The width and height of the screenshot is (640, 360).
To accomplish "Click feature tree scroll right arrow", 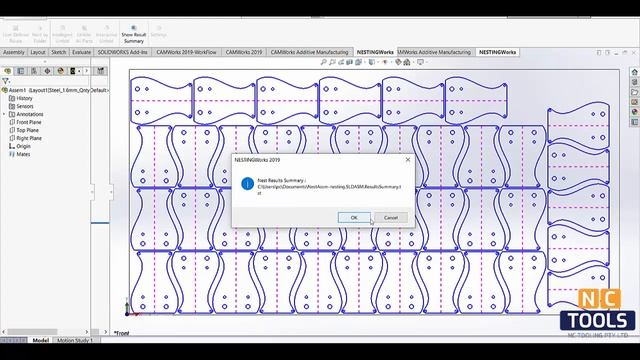I will point(87,332).
